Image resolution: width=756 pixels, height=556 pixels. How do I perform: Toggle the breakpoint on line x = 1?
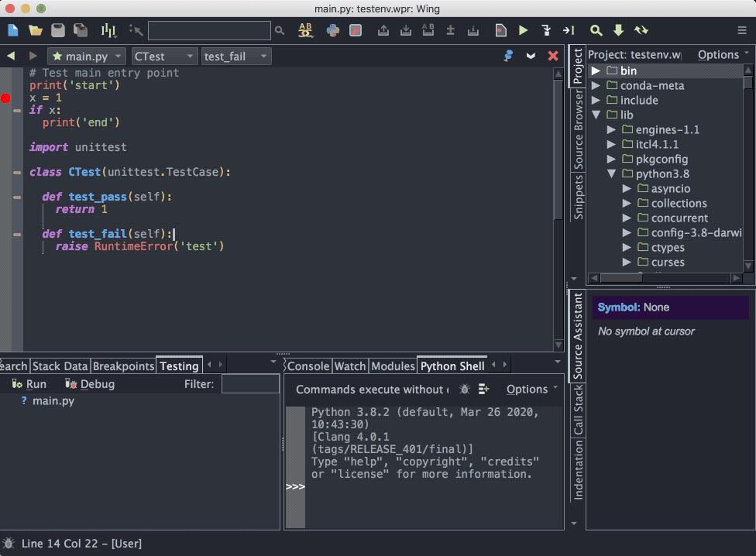[5, 98]
